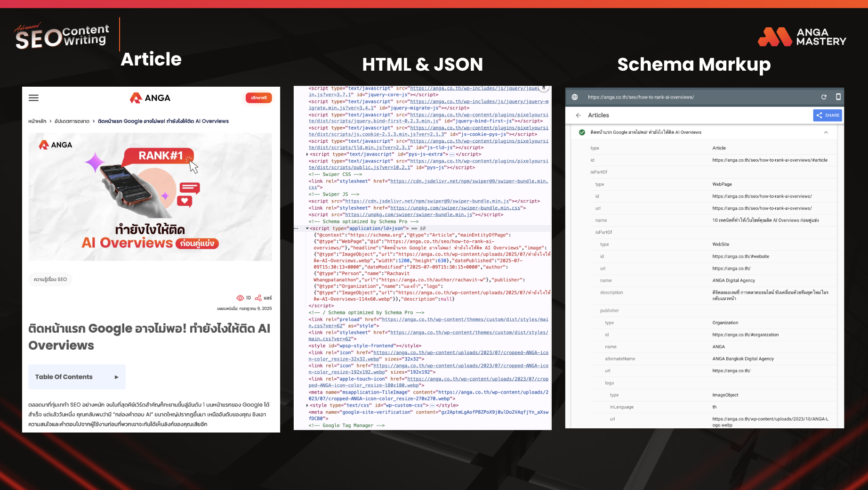Click the ANGA logo in the article header

point(150,98)
